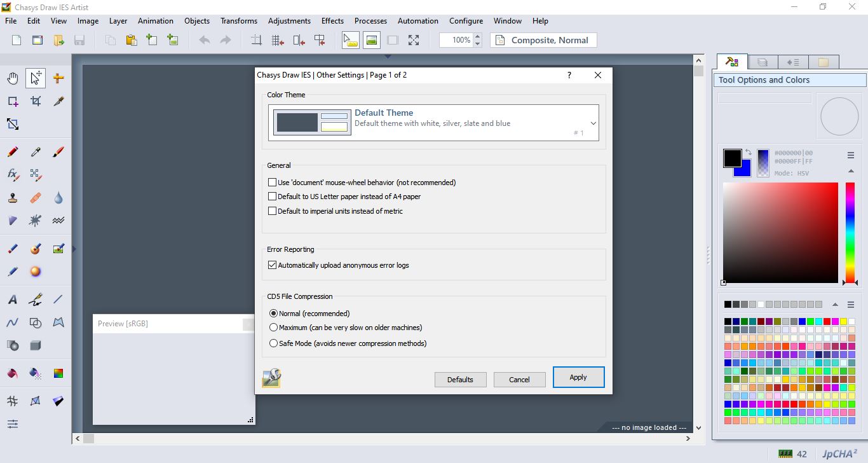Image resolution: width=868 pixels, height=463 pixels.
Task: Click the wrench settings icon in dialog
Action: (271, 378)
